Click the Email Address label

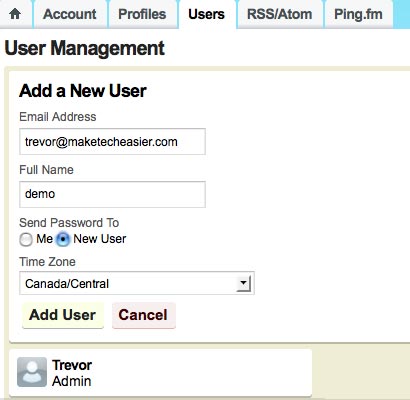(x=58, y=117)
